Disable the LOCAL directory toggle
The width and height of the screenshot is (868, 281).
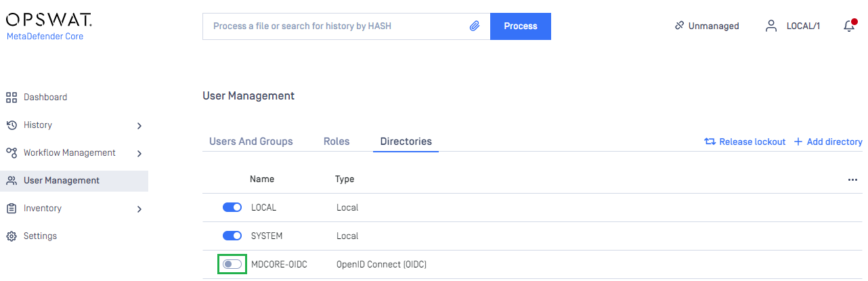click(x=232, y=208)
